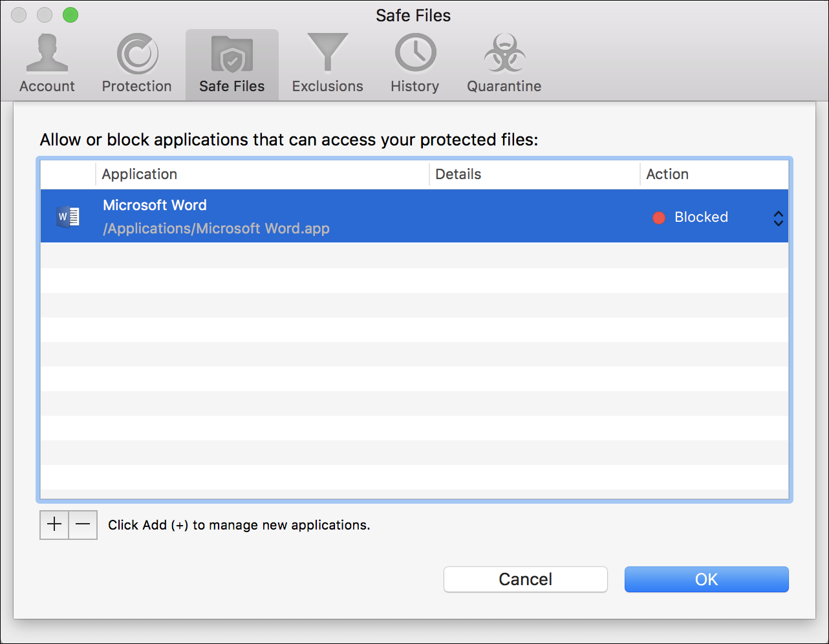The width and height of the screenshot is (829, 644).
Task: Open the Exclusions funnel pane
Action: (x=328, y=64)
